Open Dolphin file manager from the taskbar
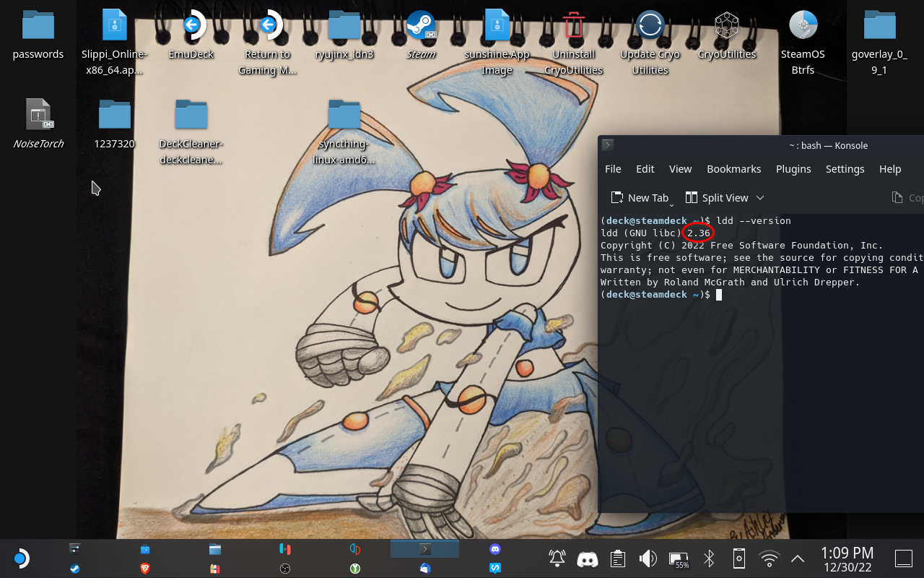The height and width of the screenshot is (578, 924). [214, 549]
